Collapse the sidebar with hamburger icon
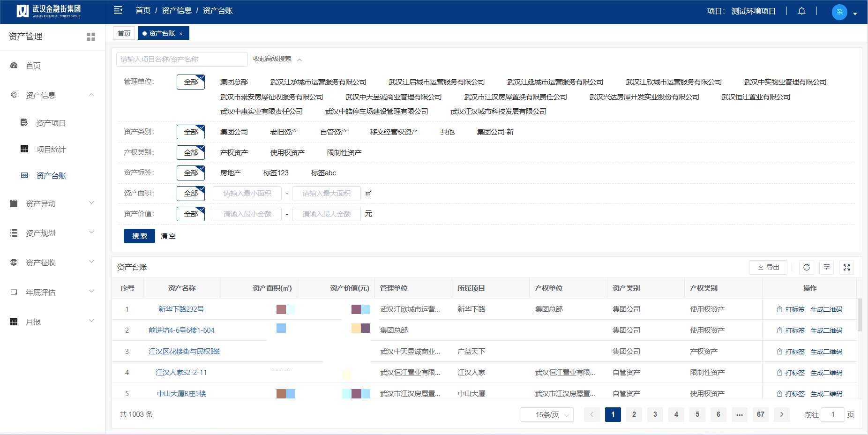 118,10
